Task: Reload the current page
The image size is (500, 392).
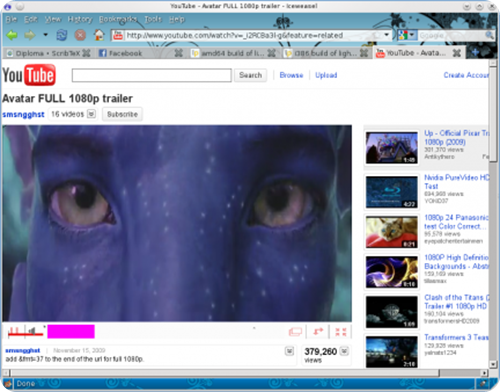Action: coord(61,35)
